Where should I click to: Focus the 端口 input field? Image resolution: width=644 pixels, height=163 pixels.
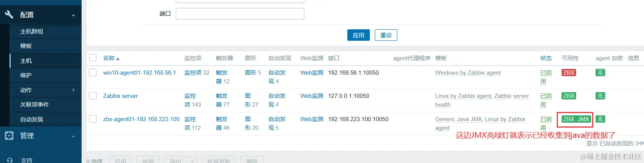pyautogui.click(x=240, y=14)
